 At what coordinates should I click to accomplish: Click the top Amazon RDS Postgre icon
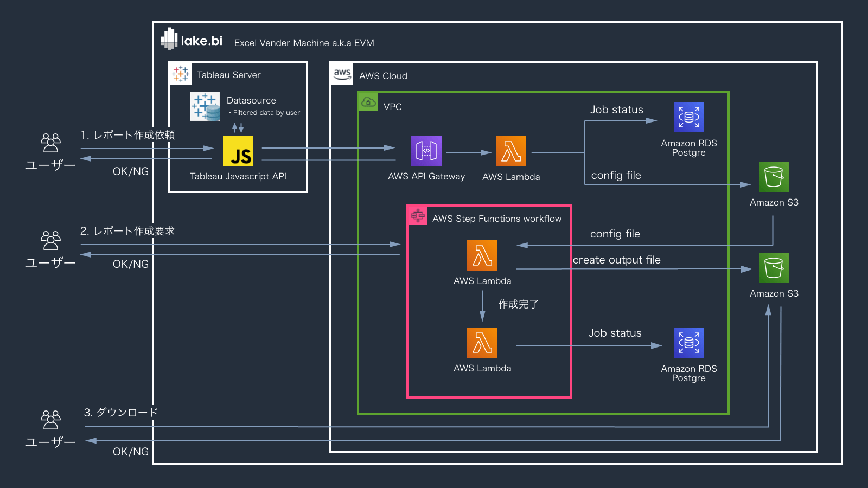[x=689, y=117]
